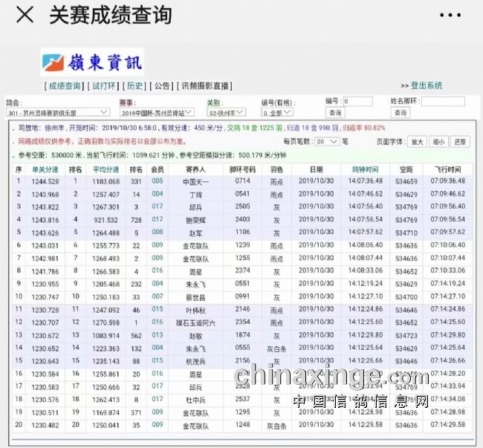Select 脚环号码 cell 2374

(242, 270)
